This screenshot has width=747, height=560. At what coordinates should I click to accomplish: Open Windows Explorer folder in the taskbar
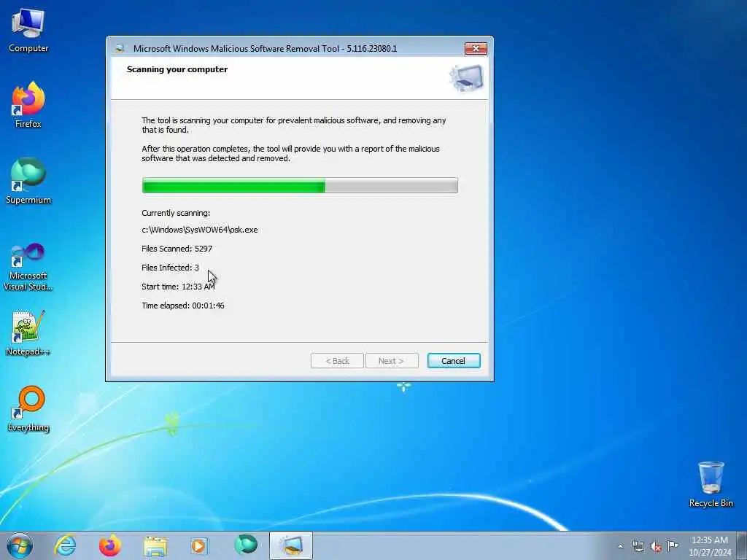point(155,546)
